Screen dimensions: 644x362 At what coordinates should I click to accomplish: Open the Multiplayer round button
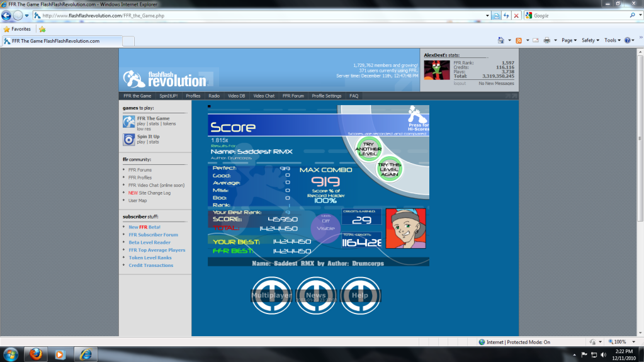point(272,295)
